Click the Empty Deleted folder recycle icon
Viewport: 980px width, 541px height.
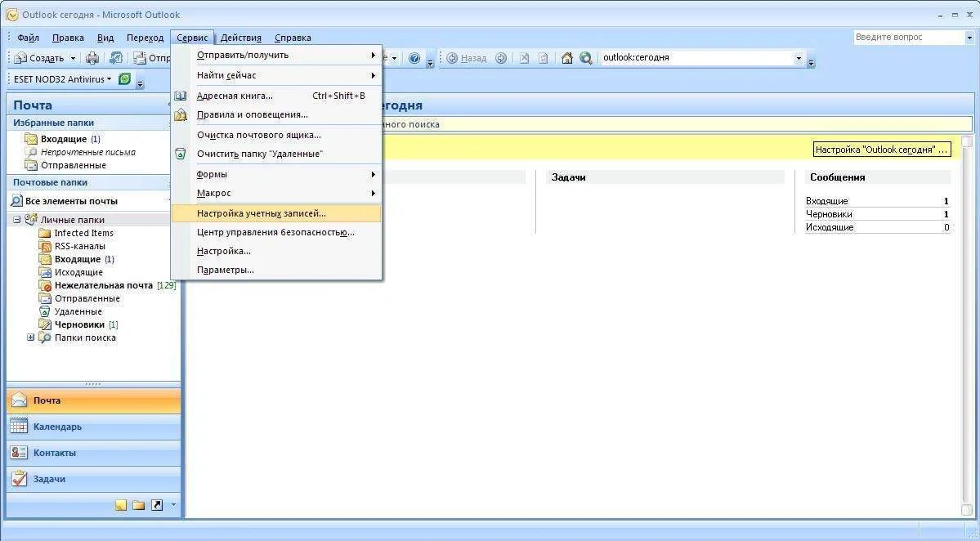181,154
